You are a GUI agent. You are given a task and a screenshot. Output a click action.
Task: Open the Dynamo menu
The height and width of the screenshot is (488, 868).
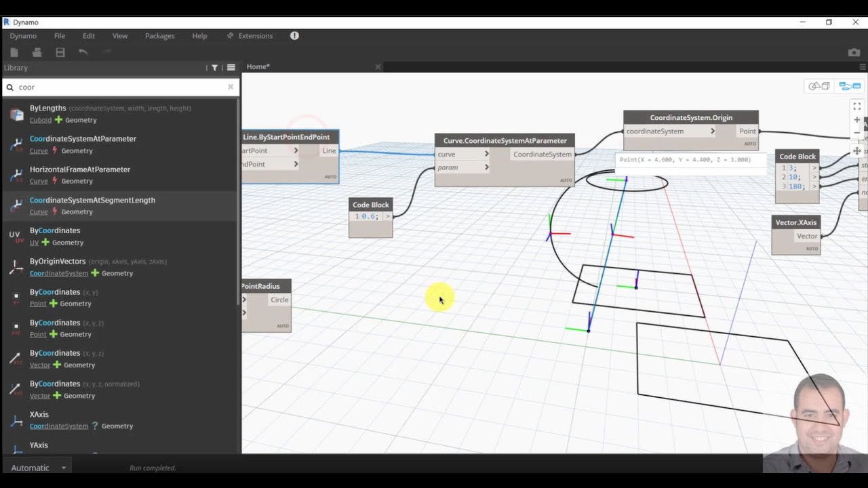(23, 36)
